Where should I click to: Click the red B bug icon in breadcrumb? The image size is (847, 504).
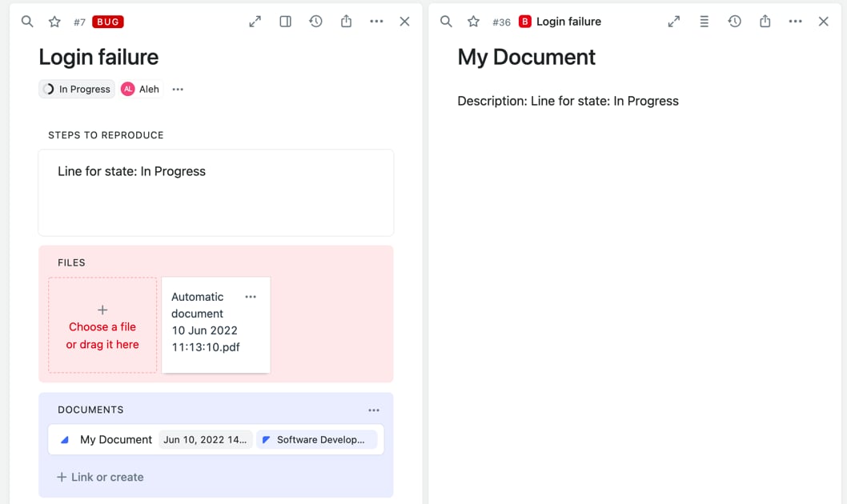click(525, 22)
